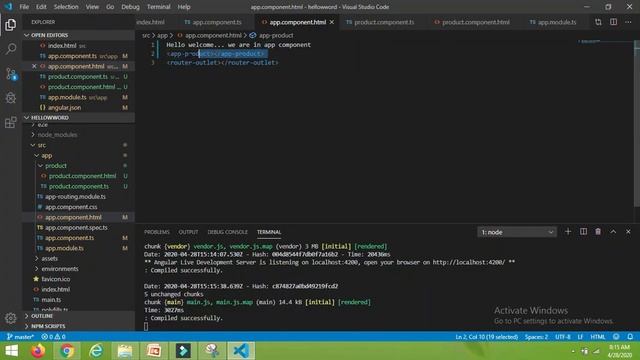The image size is (640, 360).
Task: Split the terminal panel
Action: (x=583, y=231)
